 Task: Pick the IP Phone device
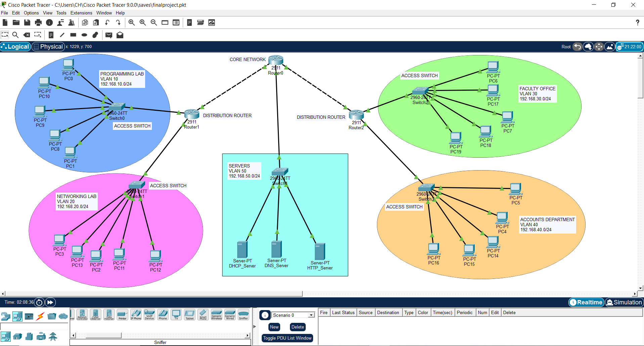point(136,315)
